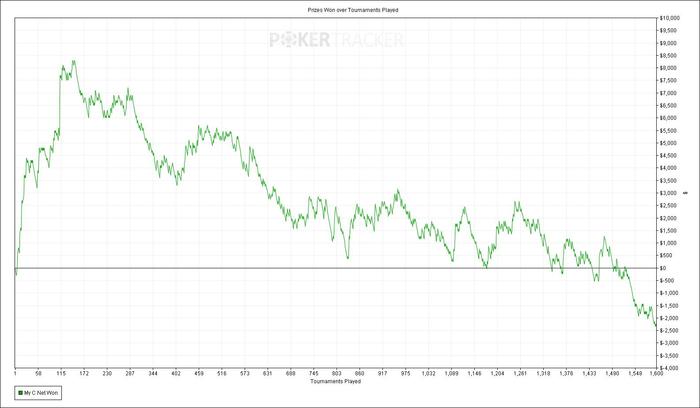
Task: Click the x-axis tick label 803
Action: (337, 373)
